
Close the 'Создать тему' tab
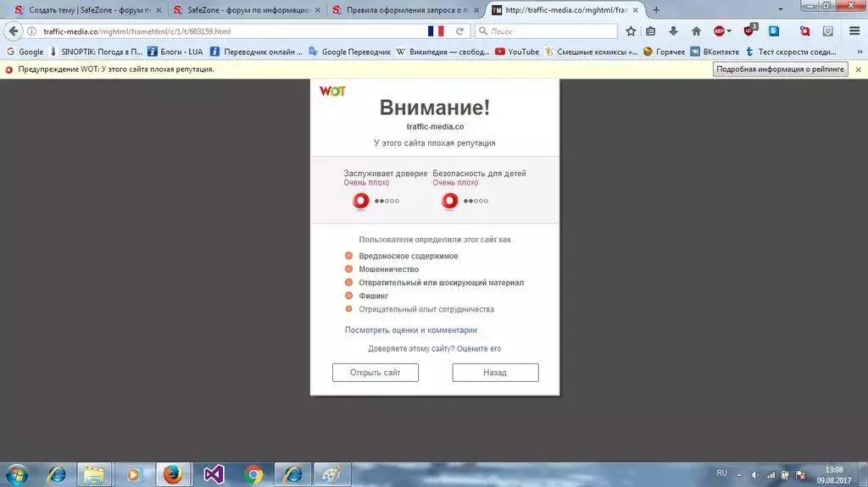[x=159, y=10]
